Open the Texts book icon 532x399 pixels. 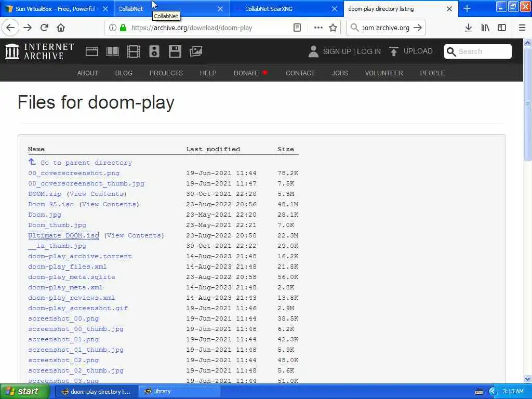(x=113, y=51)
